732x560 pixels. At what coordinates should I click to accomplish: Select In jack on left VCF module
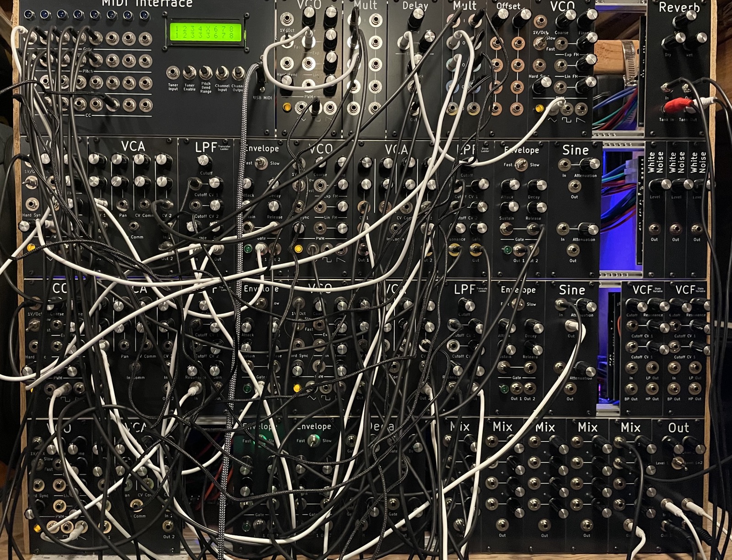632,368
